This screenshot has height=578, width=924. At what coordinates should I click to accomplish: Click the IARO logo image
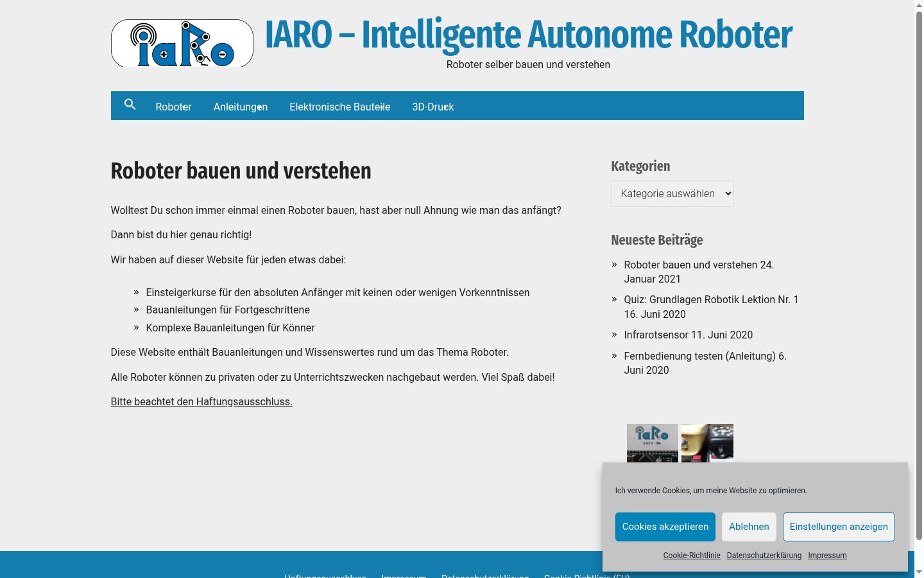182,43
